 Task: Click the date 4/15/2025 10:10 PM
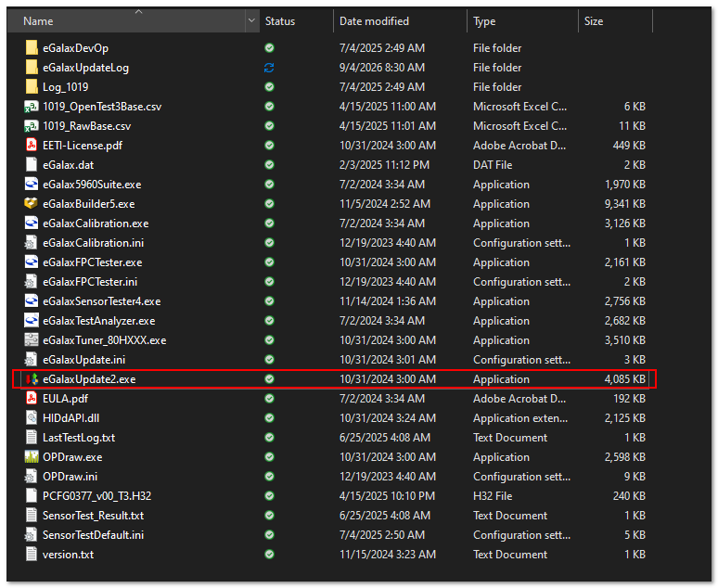[x=387, y=496]
